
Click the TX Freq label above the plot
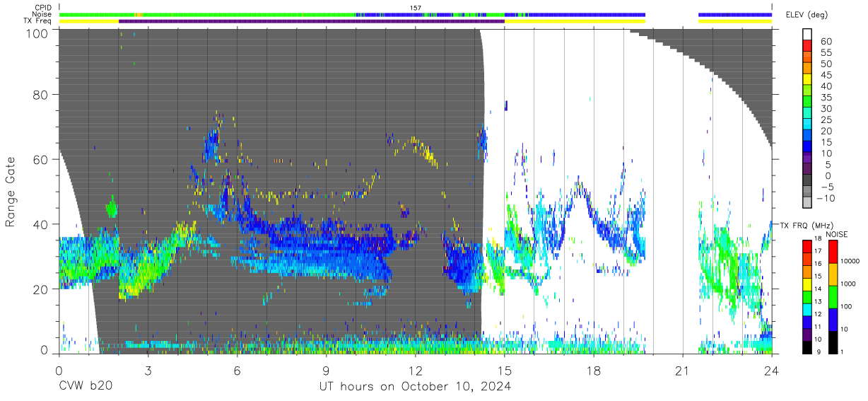point(37,21)
